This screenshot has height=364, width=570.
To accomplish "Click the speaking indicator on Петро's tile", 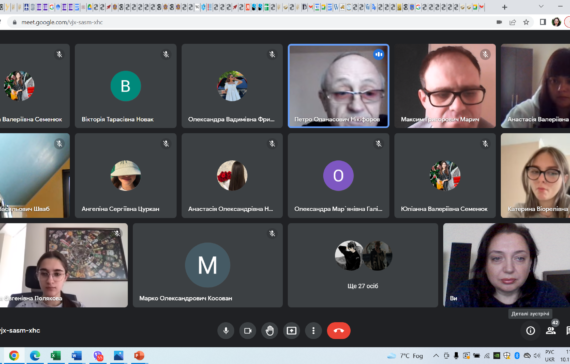I will 378,55.
